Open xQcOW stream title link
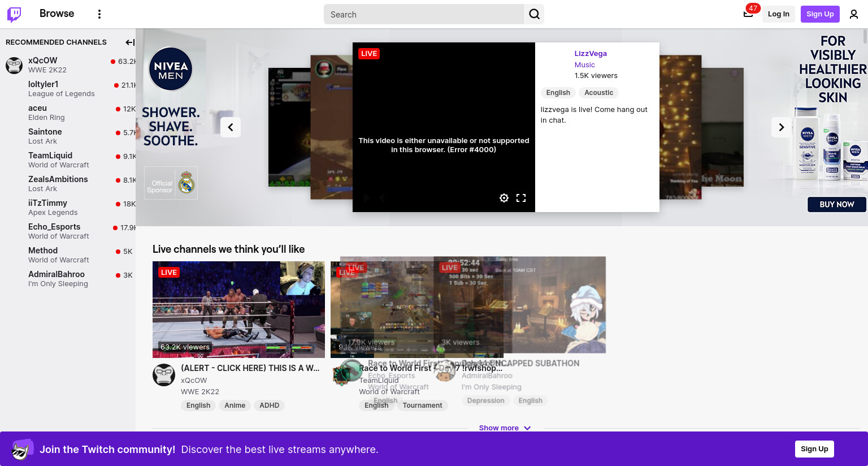 pos(250,368)
